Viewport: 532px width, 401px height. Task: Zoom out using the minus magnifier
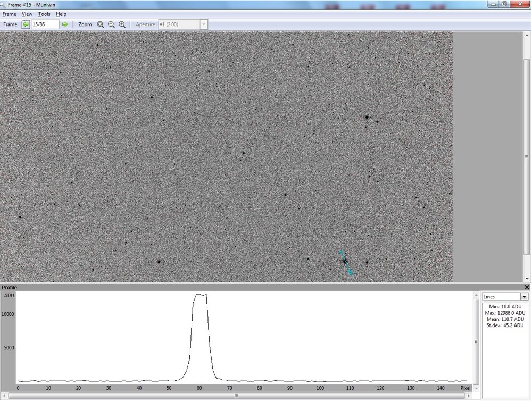click(x=111, y=24)
